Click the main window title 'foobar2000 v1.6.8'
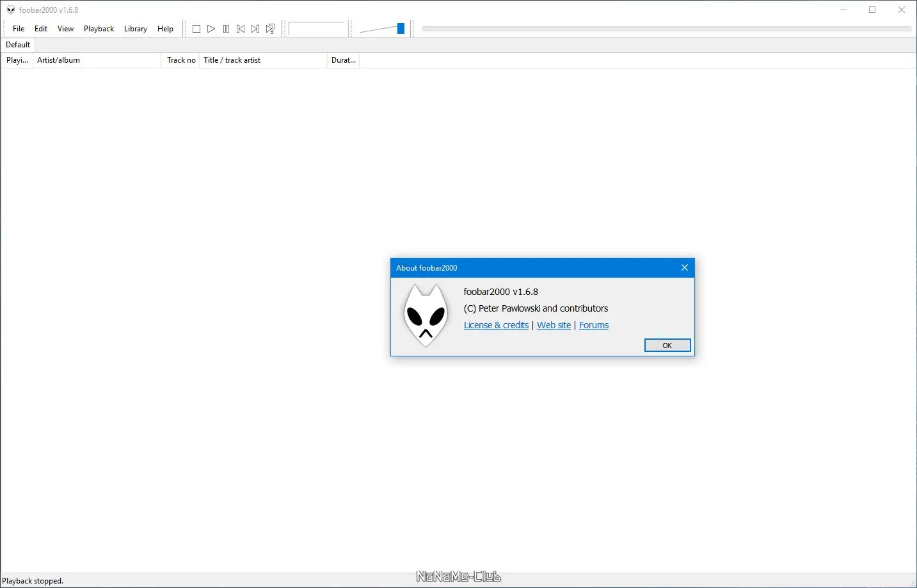Image resolution: width=917 pixels, height=588 pixels. [x=49, y=10]
